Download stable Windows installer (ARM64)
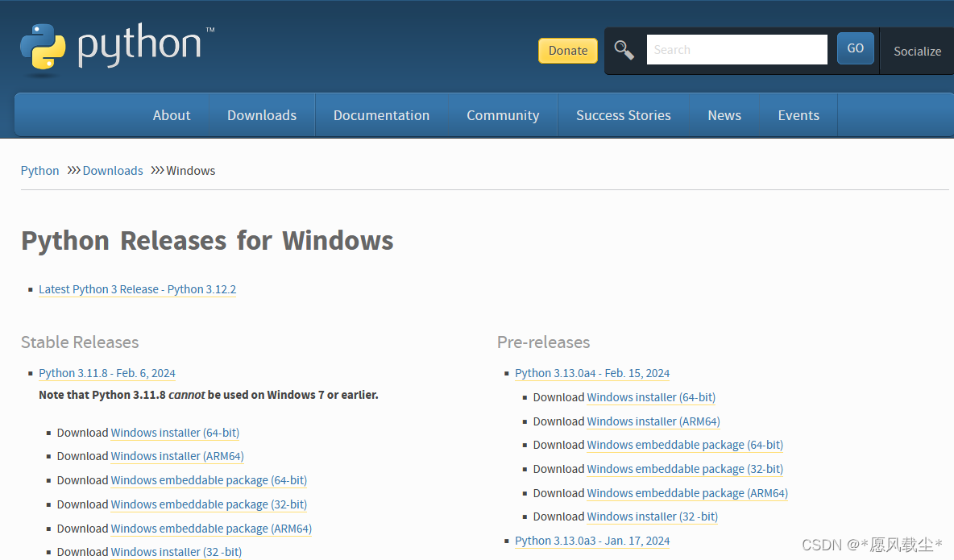954x560 pixels. click(x=177, y=456)
